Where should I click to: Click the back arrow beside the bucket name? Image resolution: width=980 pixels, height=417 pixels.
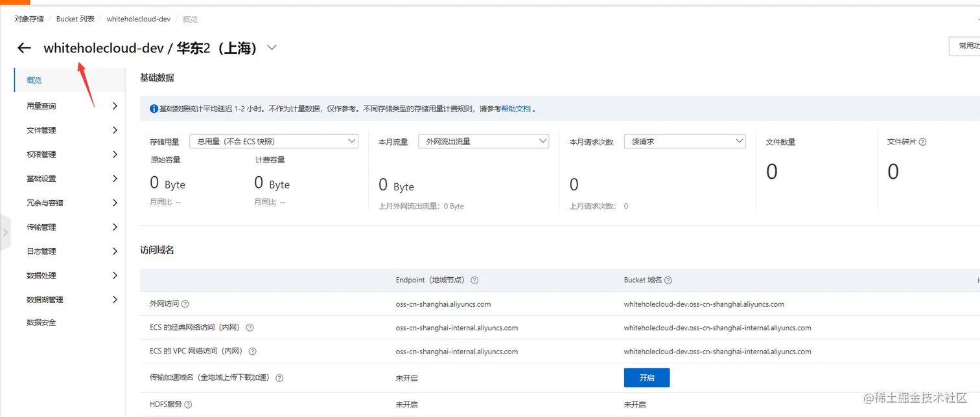click(x=24, y=47)
